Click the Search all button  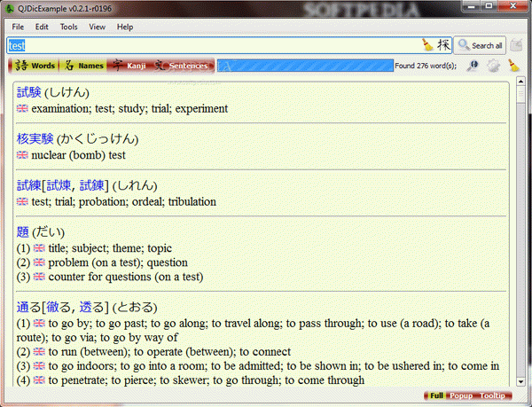[480, 45]
